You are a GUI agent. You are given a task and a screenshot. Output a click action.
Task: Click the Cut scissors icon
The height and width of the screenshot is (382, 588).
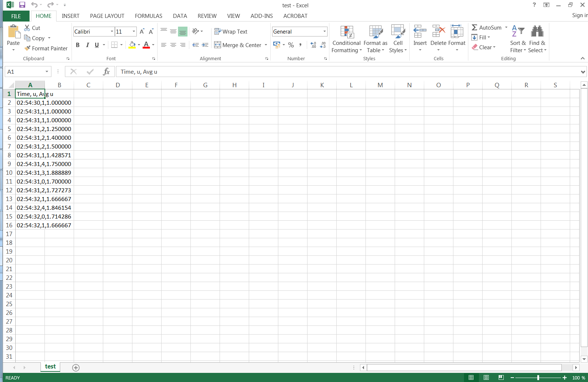point(27,28)
